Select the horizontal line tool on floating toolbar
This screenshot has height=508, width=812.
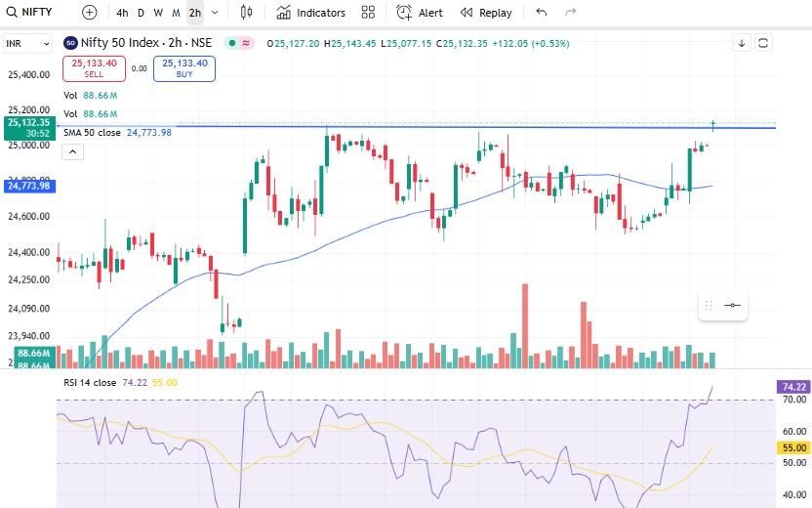click(732, 306)
